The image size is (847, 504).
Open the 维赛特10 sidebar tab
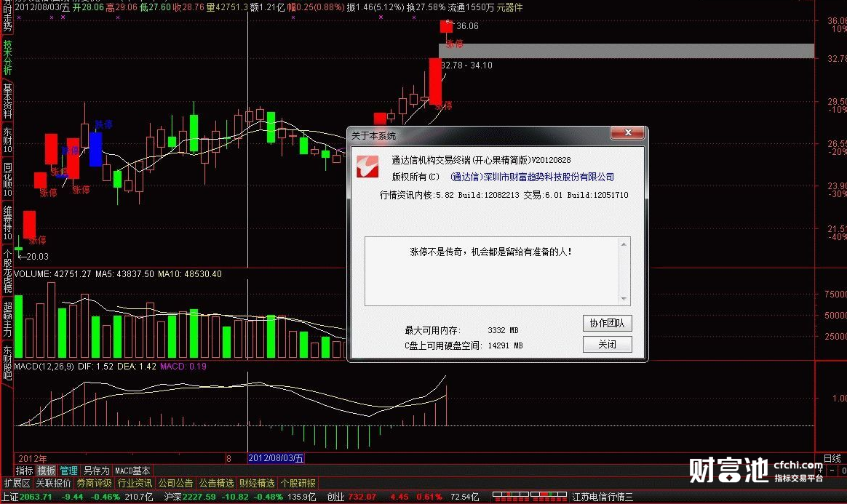[x=7, y=223]
